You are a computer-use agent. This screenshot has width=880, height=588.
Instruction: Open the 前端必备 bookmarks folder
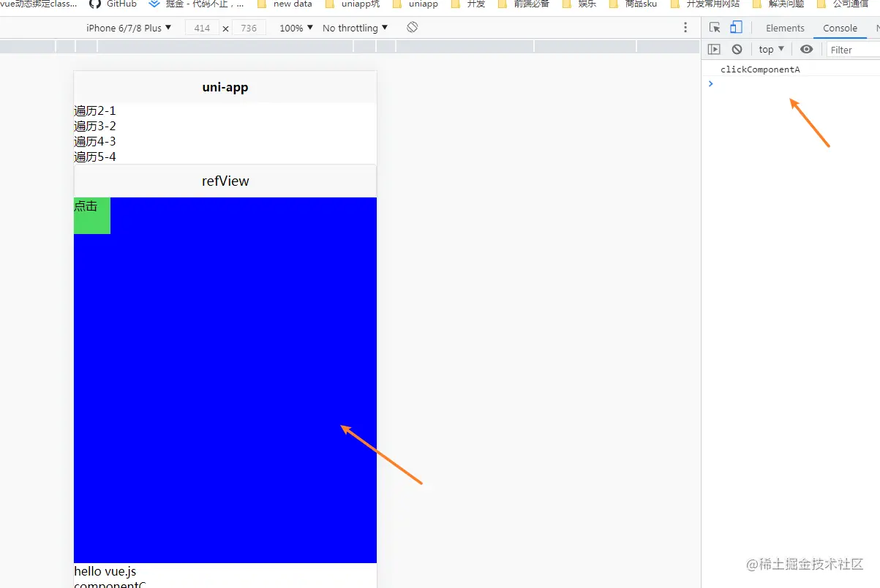524,4
